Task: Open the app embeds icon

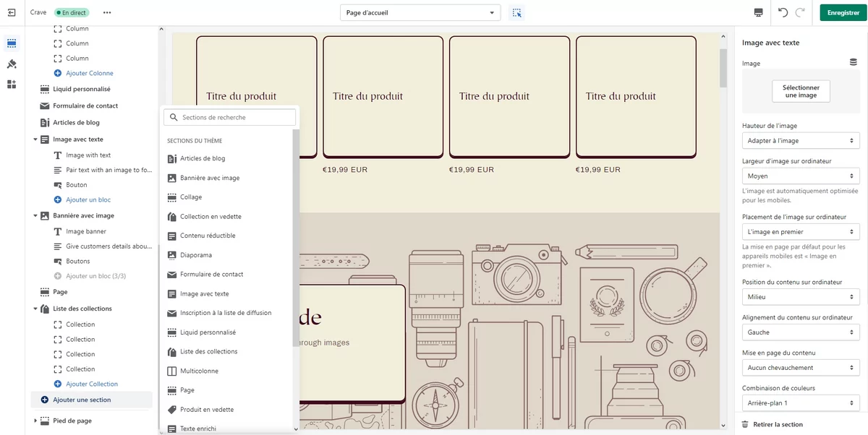Action: tap(12, 85)
